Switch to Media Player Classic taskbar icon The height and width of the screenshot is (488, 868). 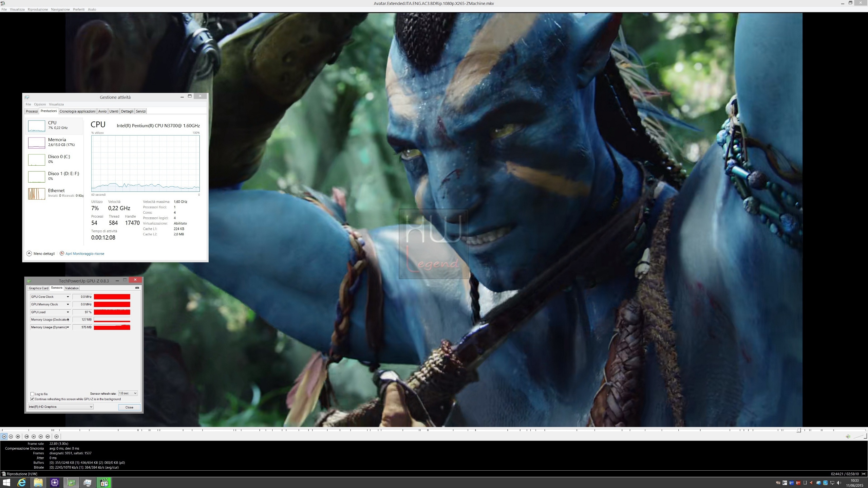(104, 483)
